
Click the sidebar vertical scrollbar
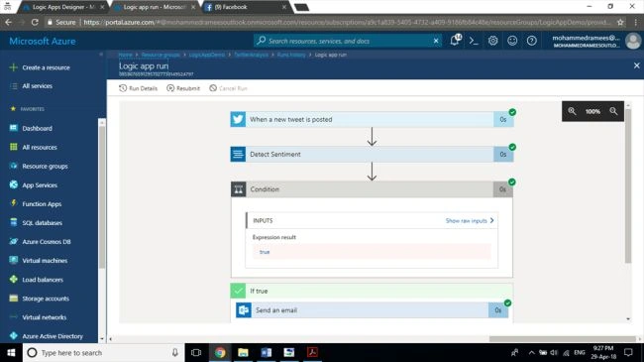tap(102, 197)
